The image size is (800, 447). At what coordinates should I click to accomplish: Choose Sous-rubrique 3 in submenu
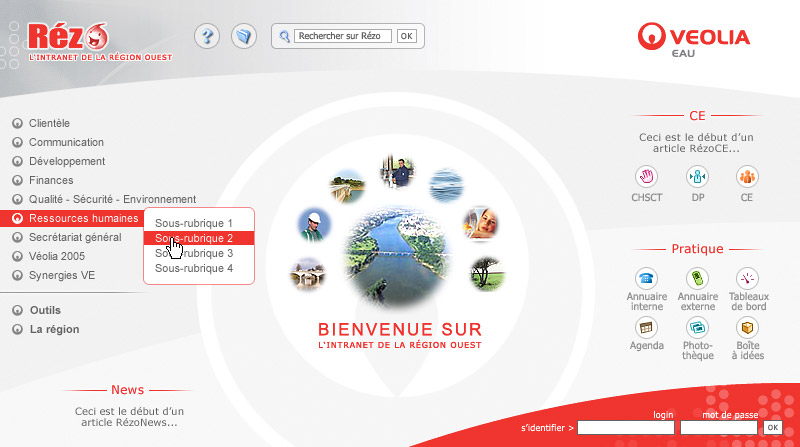click(x=194, y=254)
